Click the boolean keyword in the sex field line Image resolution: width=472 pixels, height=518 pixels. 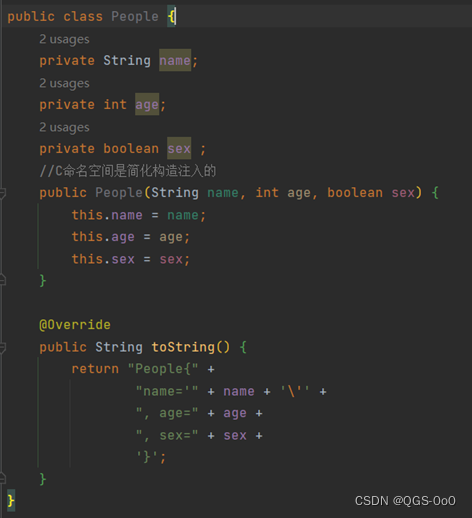tap(131, 148)
